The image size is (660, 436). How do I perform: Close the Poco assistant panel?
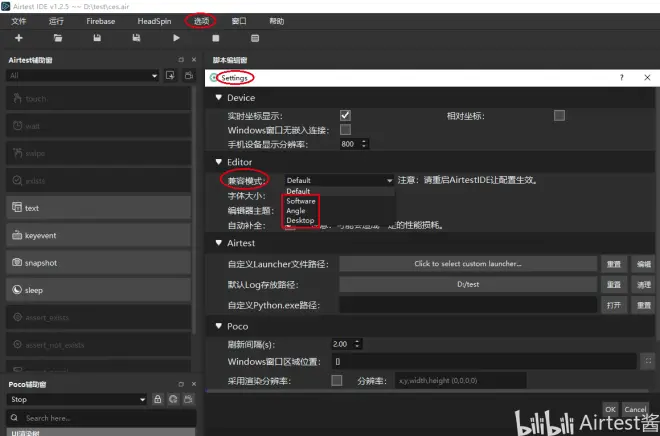194,384
